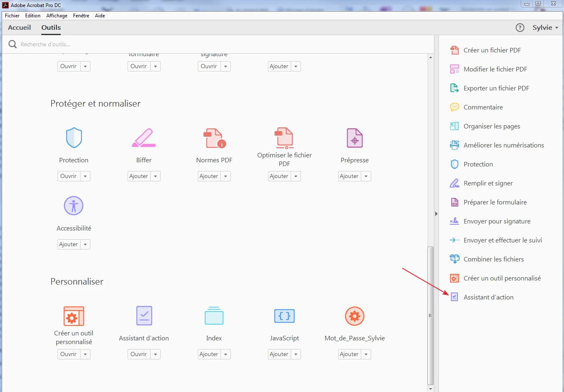Click Ouvrir under Créer un outil personnalisé
This screenshot has height=392, width=564.
69,354
